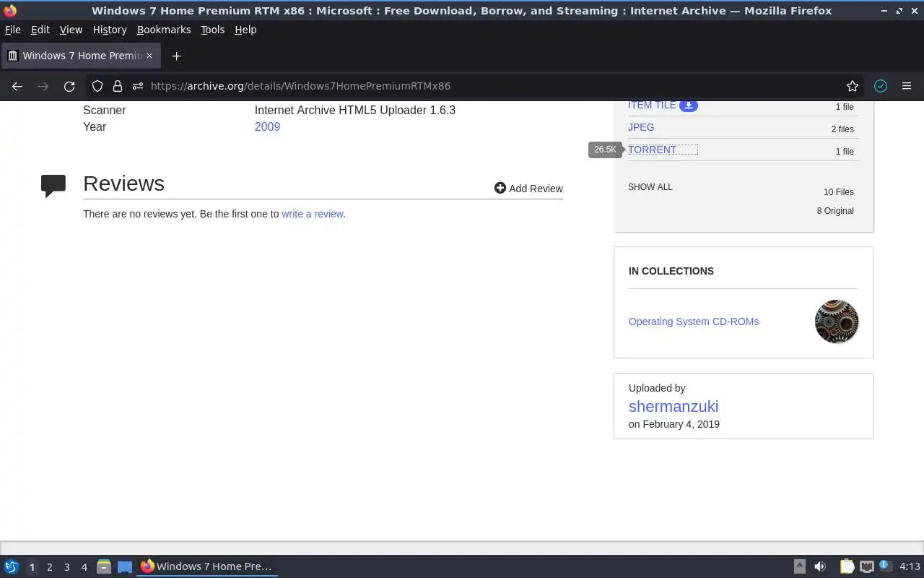
Task: Open the 2009 year link
Action: pyautogui.click(x=267, y=126)
